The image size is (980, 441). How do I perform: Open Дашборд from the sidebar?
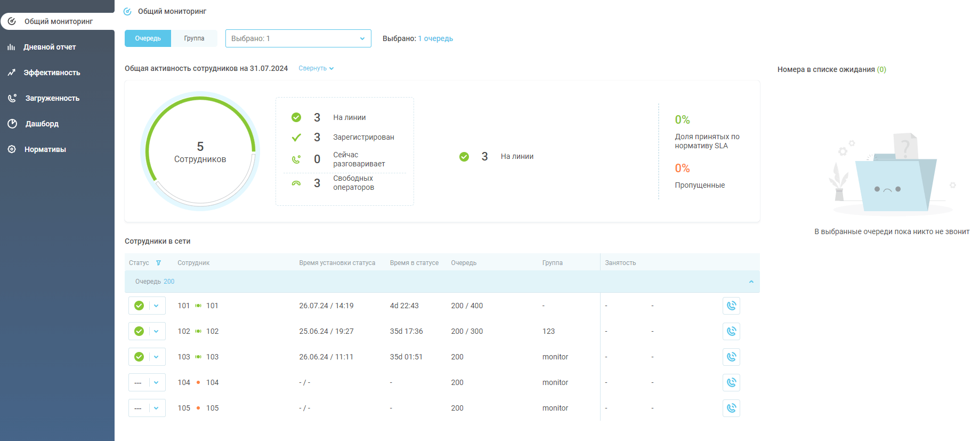click(42, 124)
